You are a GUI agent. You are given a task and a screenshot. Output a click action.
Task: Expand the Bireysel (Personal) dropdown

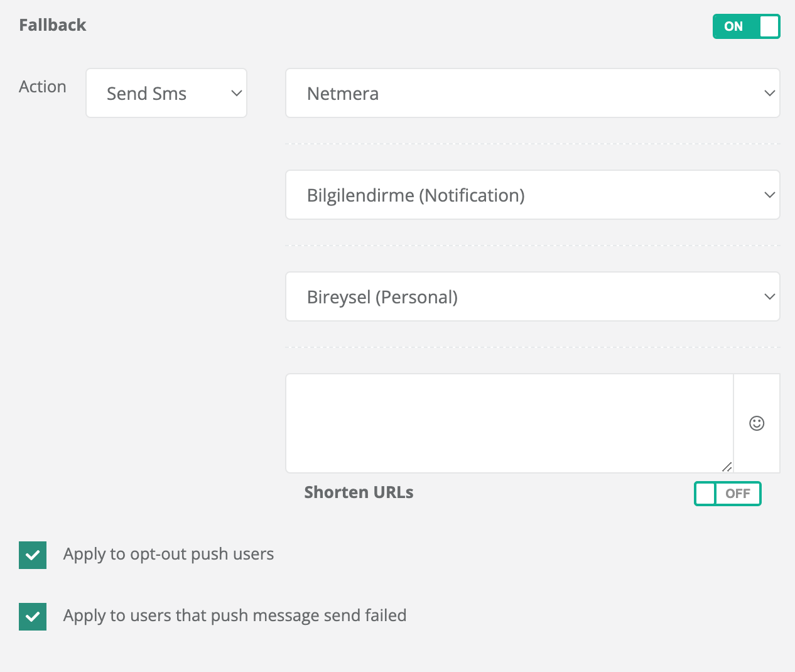pos(532,297)
